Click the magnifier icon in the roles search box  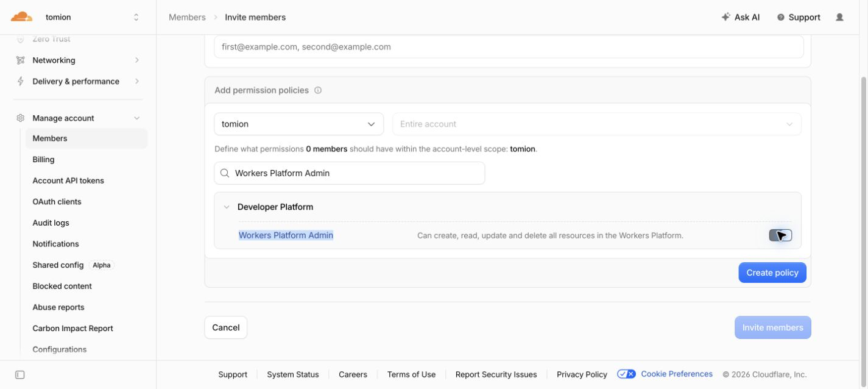click(225, 173)
